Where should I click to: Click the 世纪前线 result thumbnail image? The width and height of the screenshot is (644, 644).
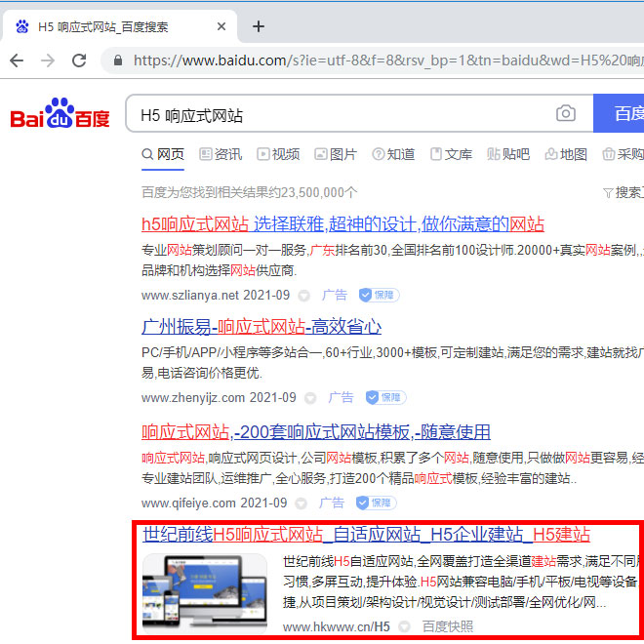tap(205, 594)
